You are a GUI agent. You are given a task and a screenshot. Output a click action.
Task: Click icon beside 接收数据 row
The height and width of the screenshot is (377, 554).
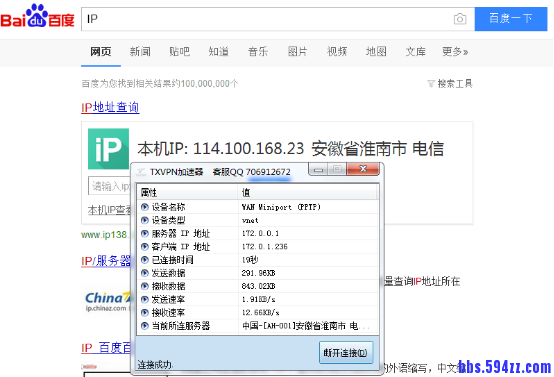click(x=145, y=286)
